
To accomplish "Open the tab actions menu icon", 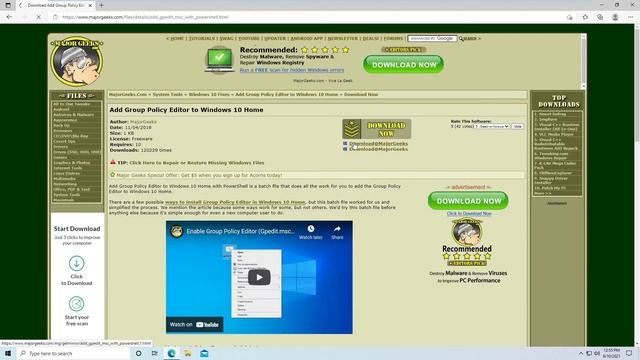I will [x=8, y=5].
